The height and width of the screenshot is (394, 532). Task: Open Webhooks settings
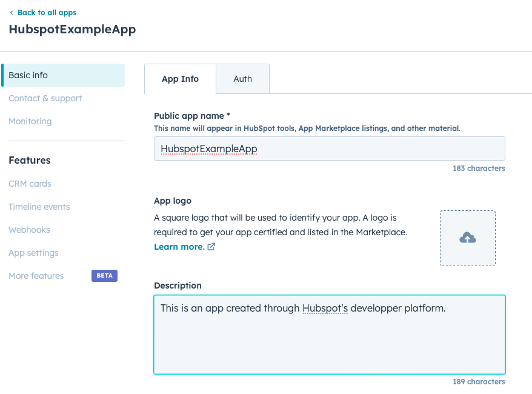click(x=29, y=230)
